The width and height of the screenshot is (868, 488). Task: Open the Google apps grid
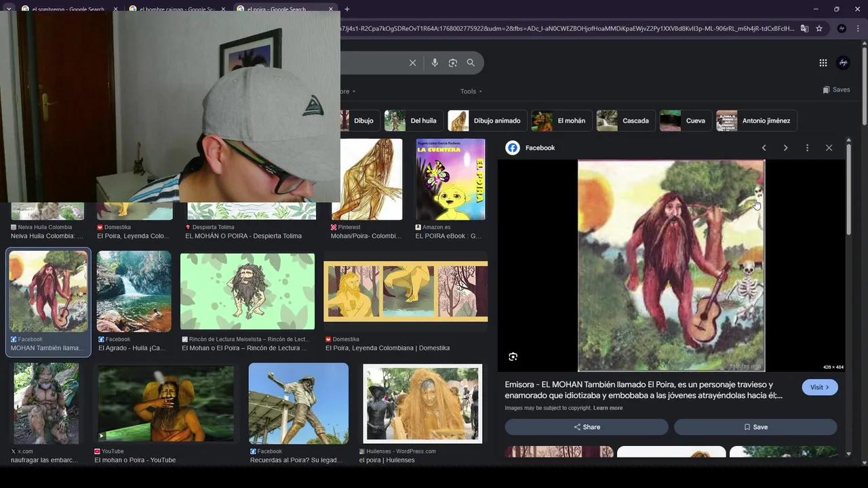point(823,63)
